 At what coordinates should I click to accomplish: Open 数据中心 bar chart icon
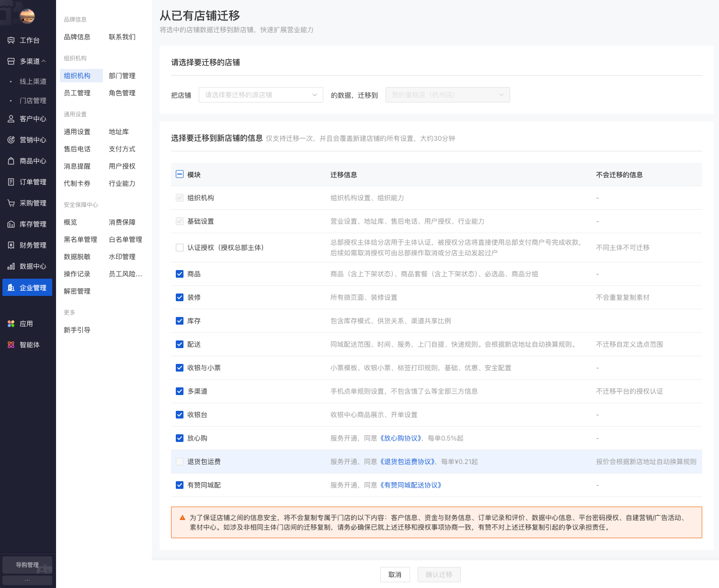pyautogui.click(x=11, y=266)
